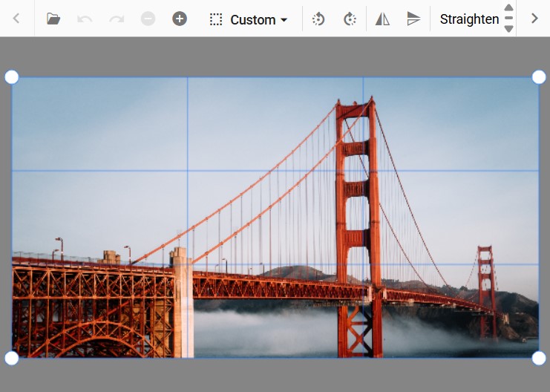Open the Custom aspect ratio dropdown
550x392 pixels.
pos(259,19)
